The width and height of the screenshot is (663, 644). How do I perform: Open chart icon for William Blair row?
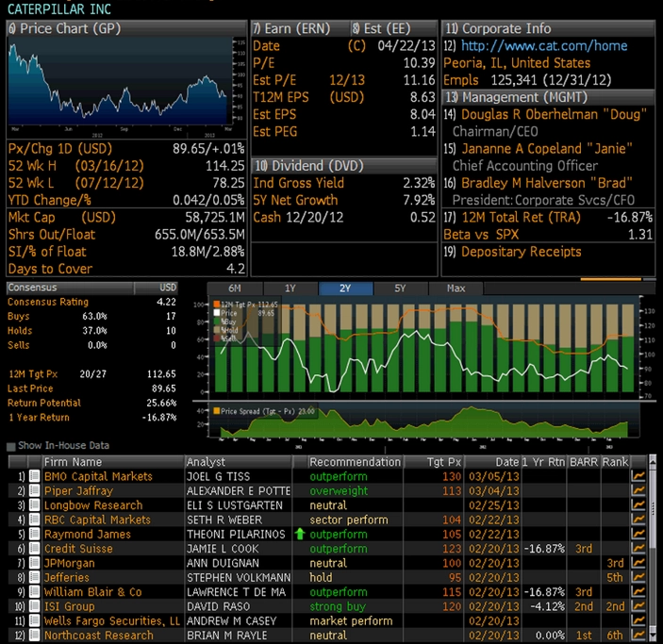[x=638, y=591]
